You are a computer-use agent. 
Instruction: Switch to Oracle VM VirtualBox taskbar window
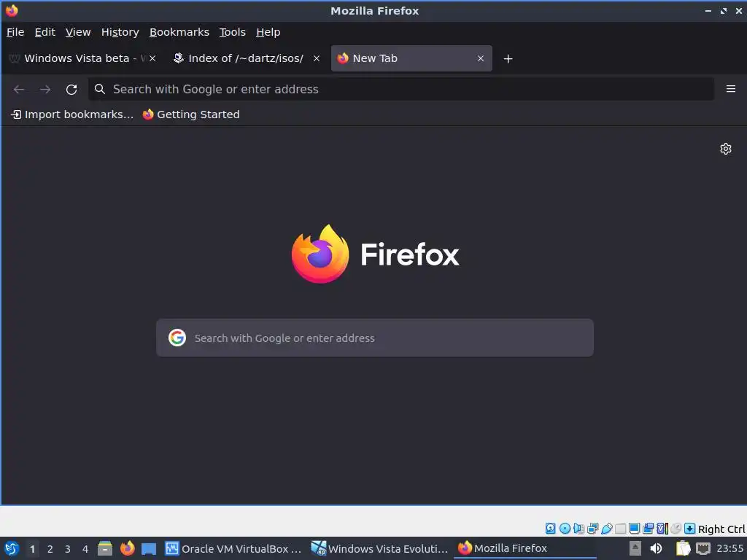(233, 548)
